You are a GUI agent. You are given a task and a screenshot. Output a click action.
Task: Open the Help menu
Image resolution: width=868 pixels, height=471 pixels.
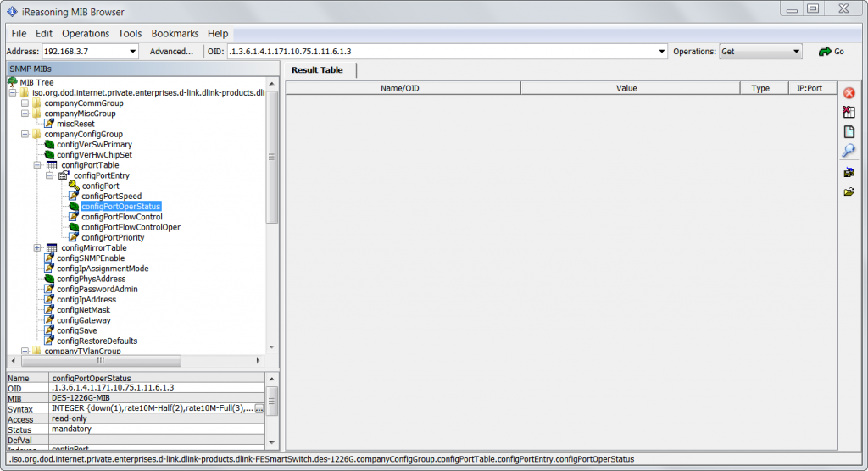tap(218, 34)
